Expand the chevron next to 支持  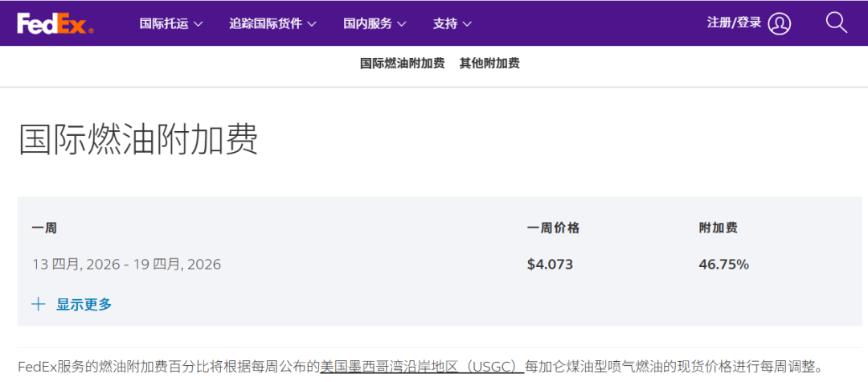pyautogui.click(x=468, y=24)
